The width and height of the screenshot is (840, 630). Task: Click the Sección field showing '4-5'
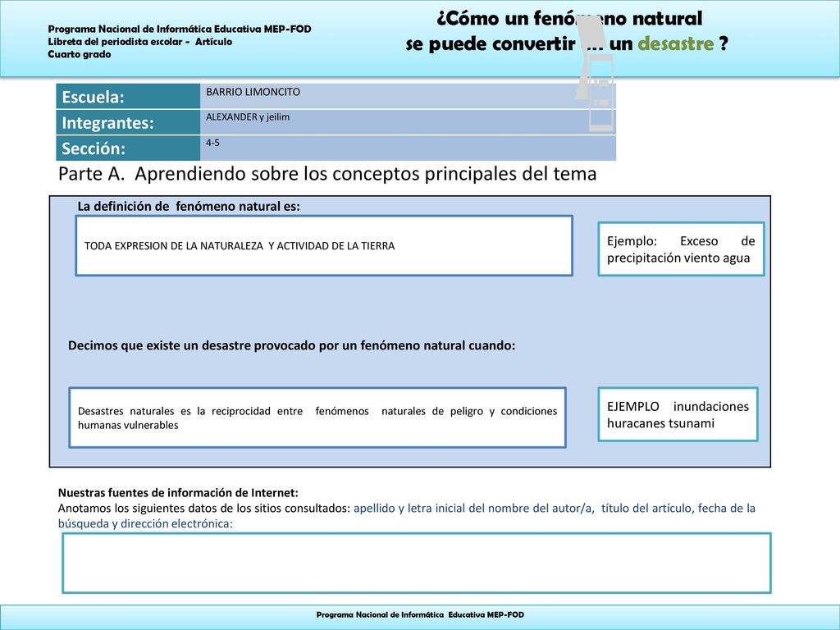click(408, 148)
